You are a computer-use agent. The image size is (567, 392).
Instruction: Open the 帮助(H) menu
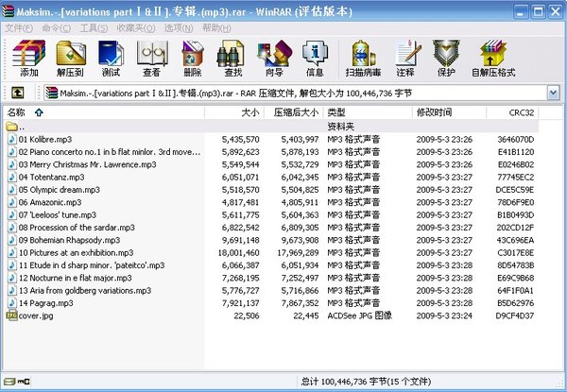pyautogui.click(x=216, y=28)
